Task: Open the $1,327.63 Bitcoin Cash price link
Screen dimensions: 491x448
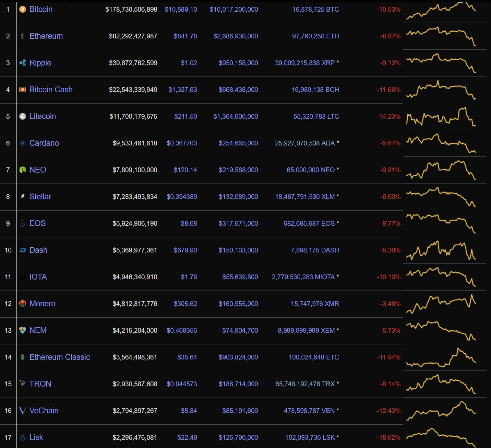Action: pos(183,90)
